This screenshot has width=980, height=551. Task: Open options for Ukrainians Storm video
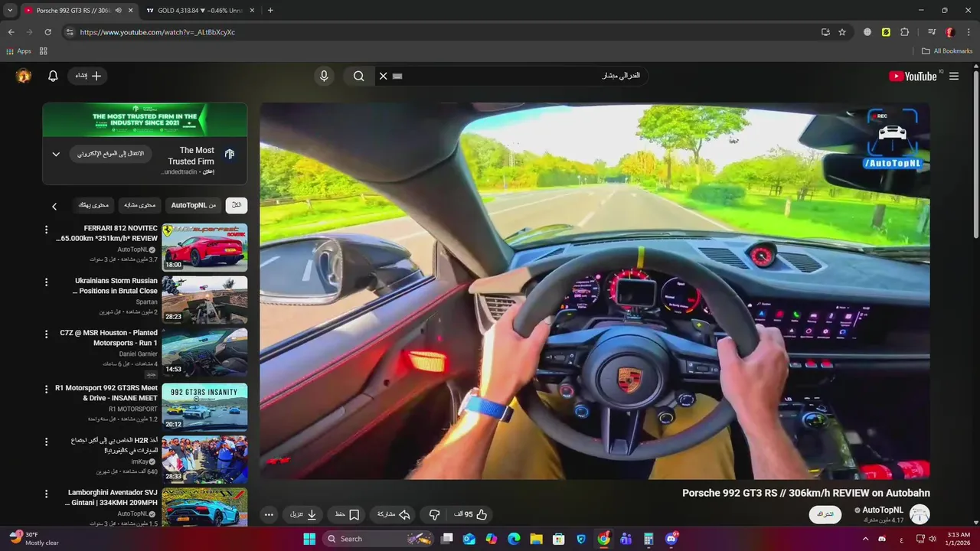(x=46, y=282)
